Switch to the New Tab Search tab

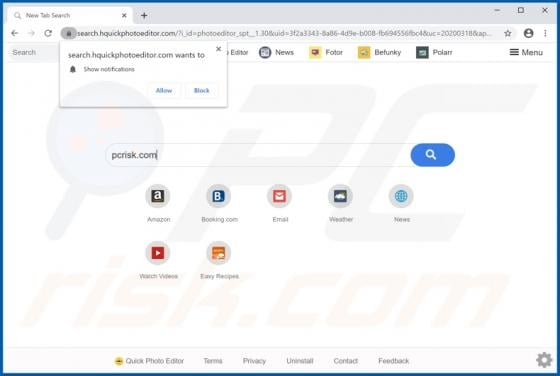pos(70,15)
